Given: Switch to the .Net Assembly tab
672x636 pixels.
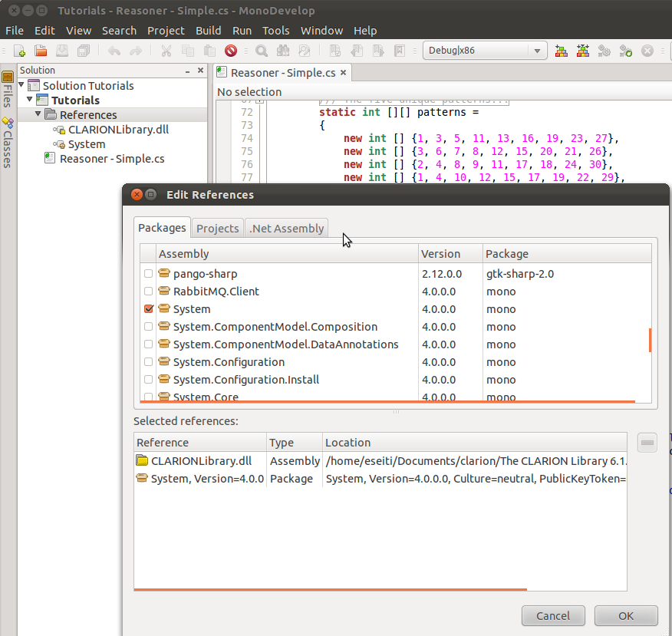Looking at the screenshot, I should (x=287, y=228).
